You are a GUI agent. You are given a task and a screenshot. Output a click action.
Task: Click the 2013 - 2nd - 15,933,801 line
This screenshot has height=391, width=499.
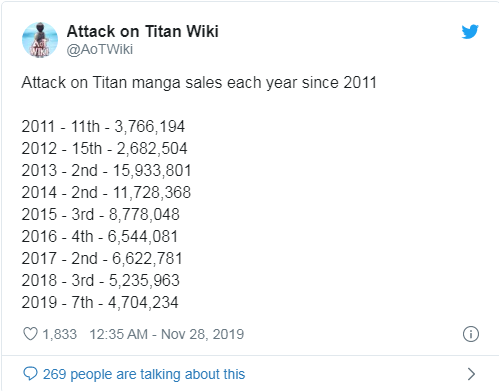(x=106, y=170)
